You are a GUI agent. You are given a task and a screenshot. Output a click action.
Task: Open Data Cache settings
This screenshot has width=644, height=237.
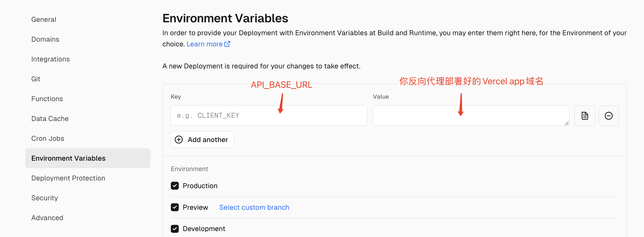tap(50, 118)
